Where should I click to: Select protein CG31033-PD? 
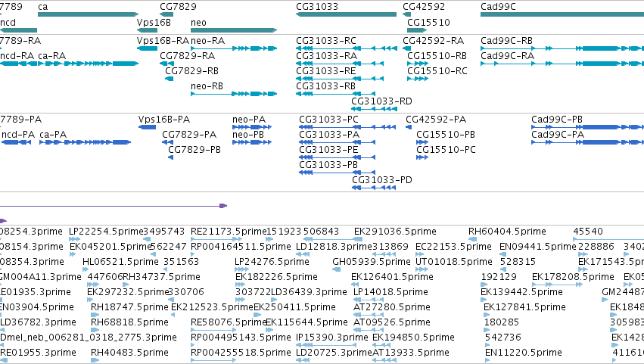click(x=374, y=188)
